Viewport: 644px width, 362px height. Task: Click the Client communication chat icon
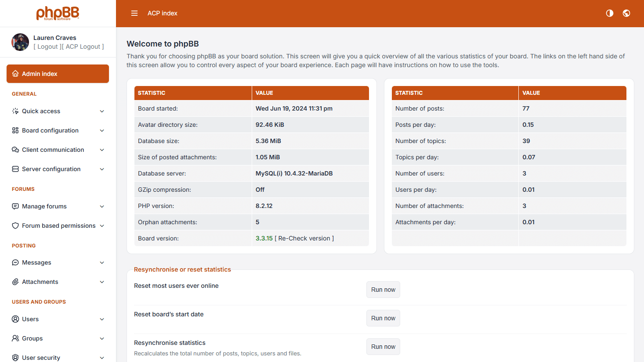(15, 150)
